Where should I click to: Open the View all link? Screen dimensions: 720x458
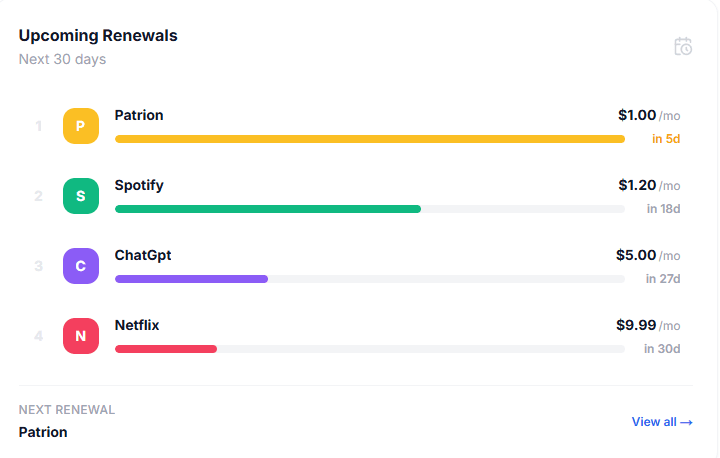[x=662, y=422]
